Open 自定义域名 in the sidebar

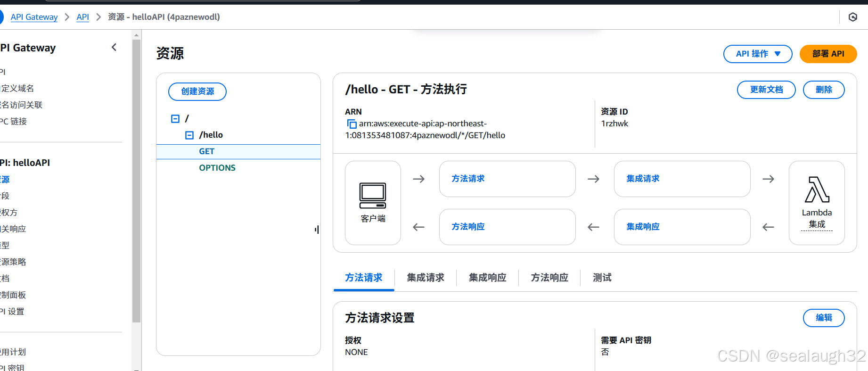17,88
